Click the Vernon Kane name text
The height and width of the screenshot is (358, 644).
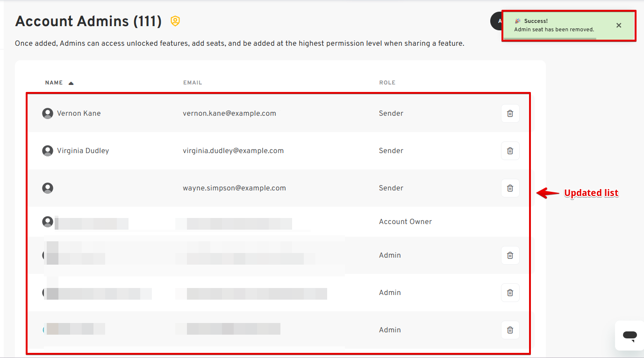(x=79, y=113)
